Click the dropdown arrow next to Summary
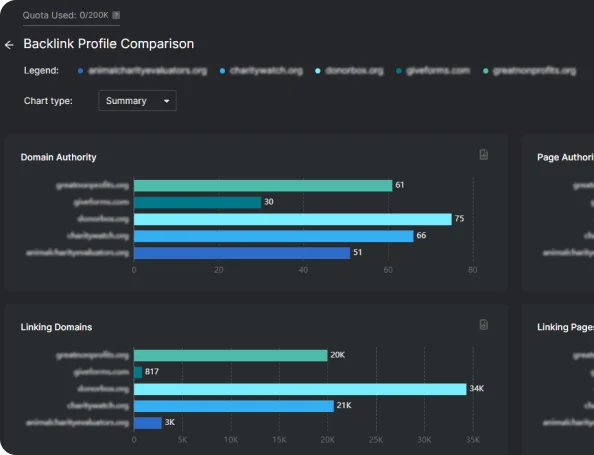 coord(166,101)
